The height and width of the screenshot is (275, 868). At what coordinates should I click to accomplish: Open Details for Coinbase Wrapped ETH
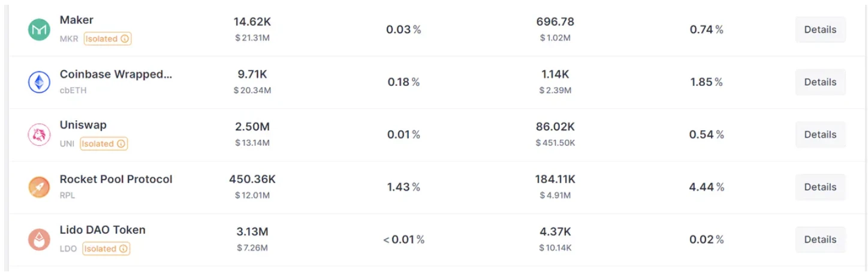[x=820, y=82]
